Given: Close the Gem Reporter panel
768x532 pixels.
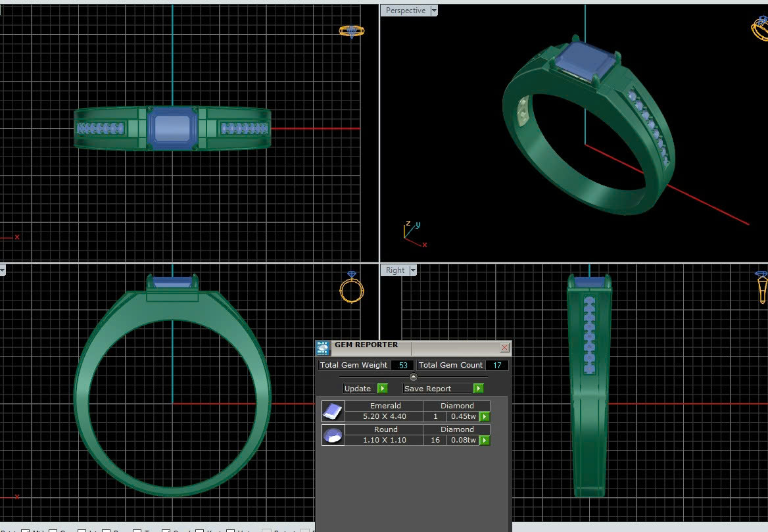Looking at the screenshot, I should point(504,347).
